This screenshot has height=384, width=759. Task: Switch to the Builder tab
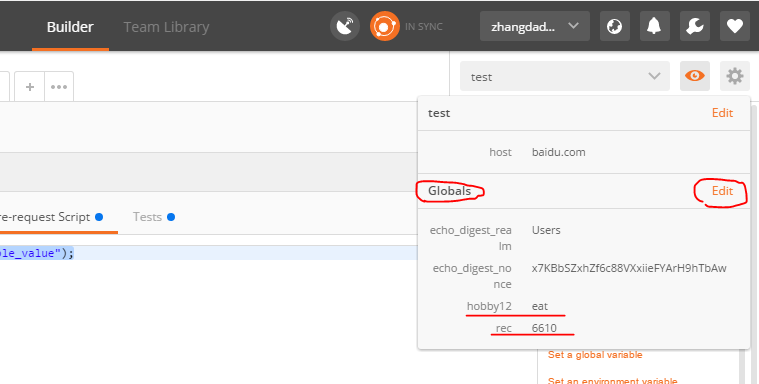point(70,27)
